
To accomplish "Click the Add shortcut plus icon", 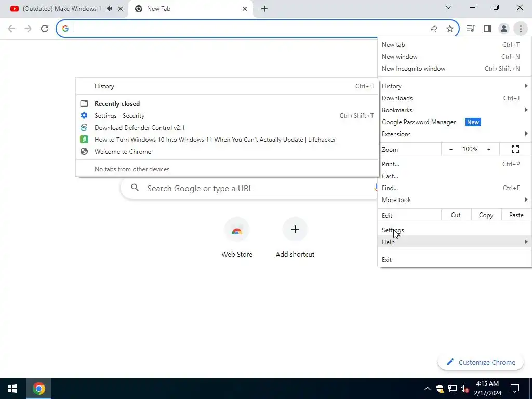I will click(295, 230).
